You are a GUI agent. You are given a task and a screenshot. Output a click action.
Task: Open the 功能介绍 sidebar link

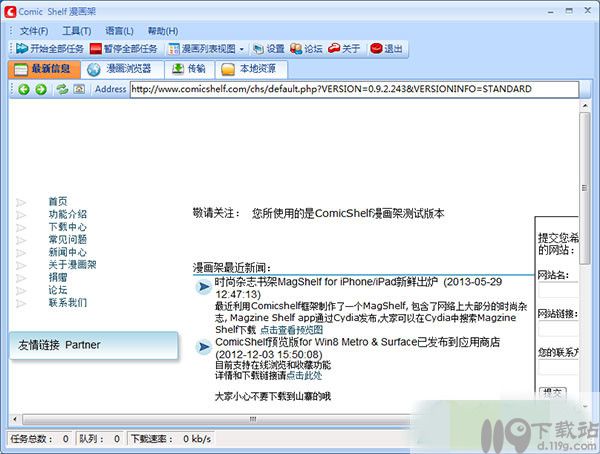[67, 214]
